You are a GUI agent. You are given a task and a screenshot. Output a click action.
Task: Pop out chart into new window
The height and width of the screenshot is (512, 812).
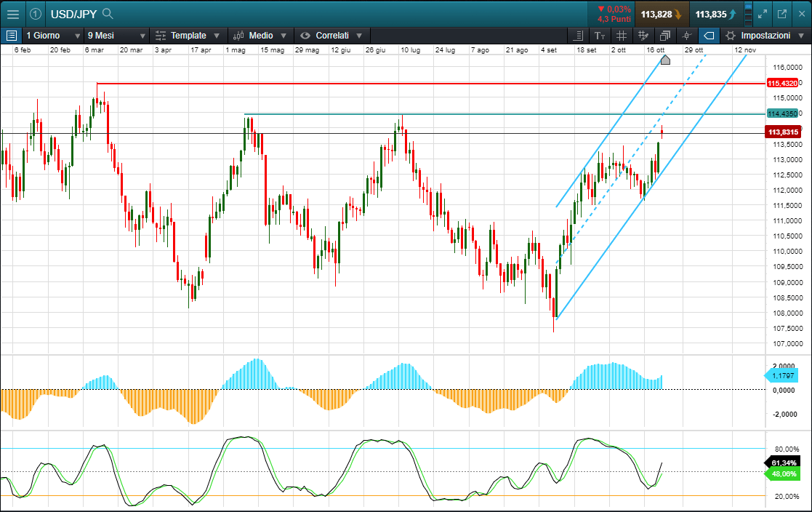[x=782, y=14]
